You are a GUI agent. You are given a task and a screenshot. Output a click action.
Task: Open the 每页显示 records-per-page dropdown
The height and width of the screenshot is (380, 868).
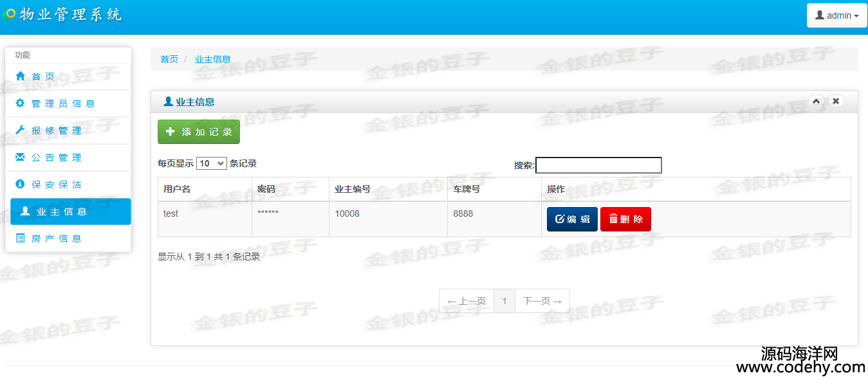211,163
